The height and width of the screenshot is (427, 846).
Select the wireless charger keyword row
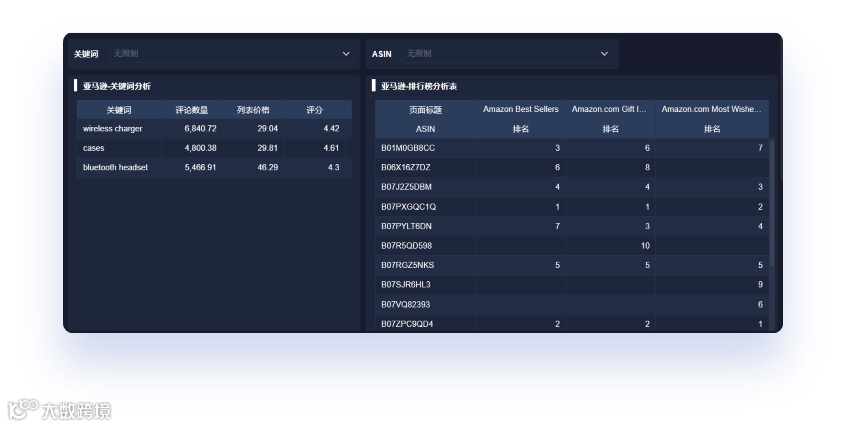coord(214,128)
